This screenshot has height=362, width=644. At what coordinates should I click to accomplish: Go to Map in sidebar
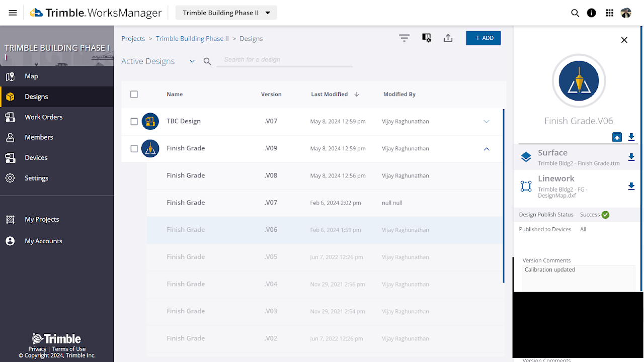tap(57, 76)
